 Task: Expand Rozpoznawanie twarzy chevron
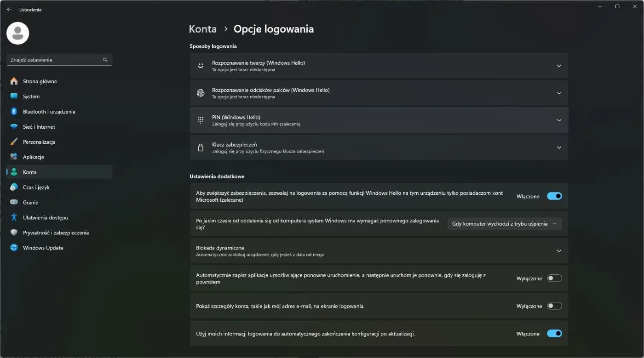559,66
